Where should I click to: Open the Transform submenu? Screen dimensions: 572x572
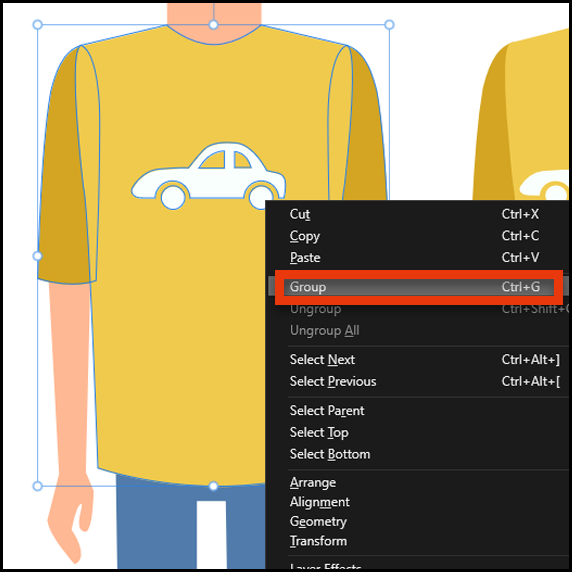418,541
